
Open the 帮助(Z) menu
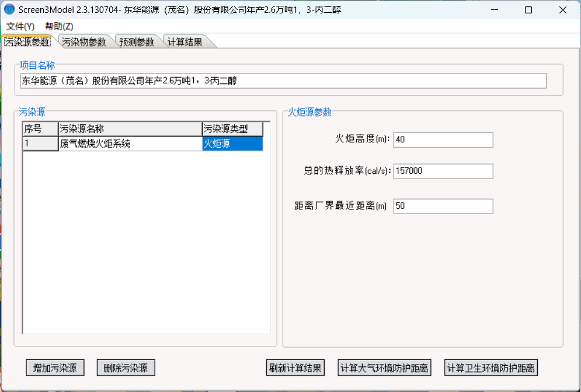[x=60, y=26]
